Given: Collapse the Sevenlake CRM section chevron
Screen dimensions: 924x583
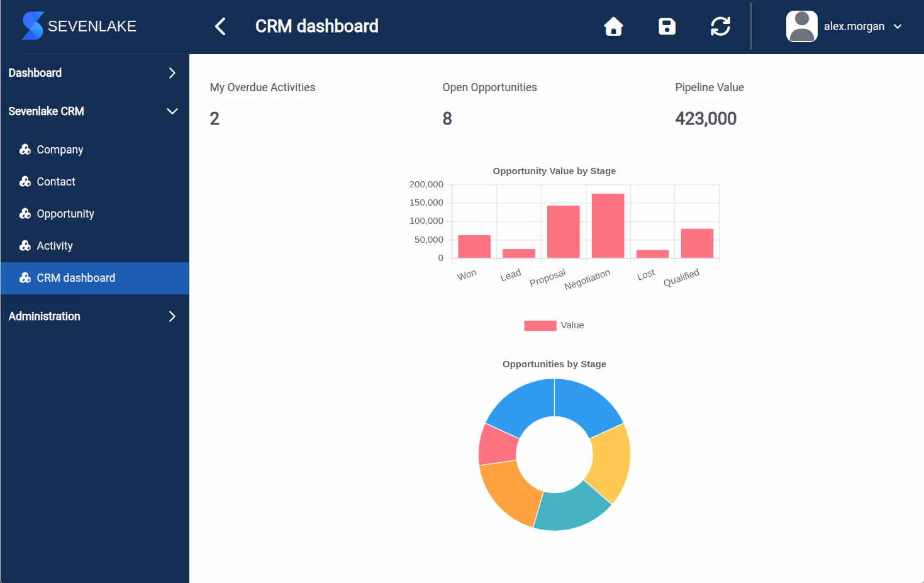Looking at the screenshot, I should click(x=172, y=111).
